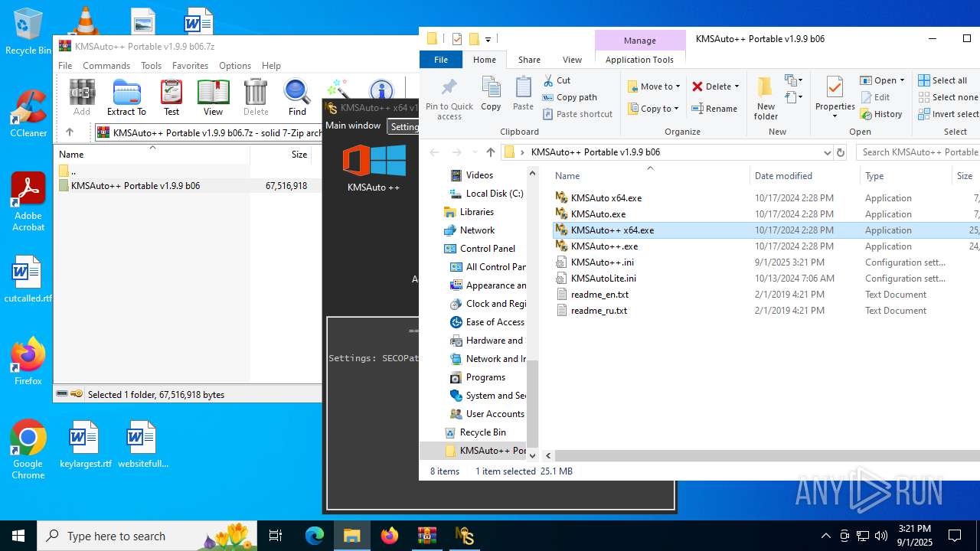The image size is (980, 551).
Task: Open Microsoft Edge from taskbar
Action: 315,536
